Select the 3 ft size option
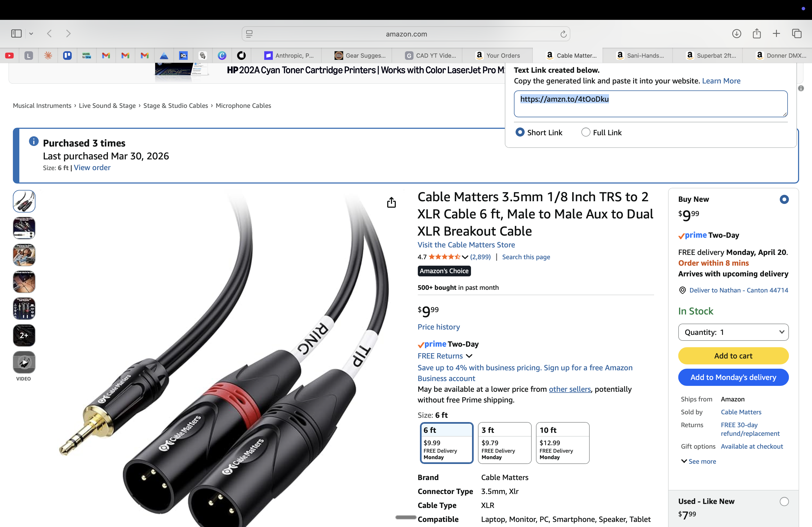 tap(505, 443)
